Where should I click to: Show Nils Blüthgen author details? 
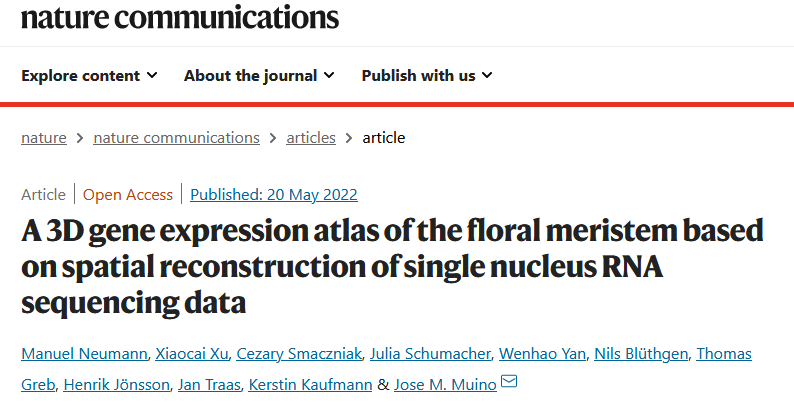(x=639, y=354)
